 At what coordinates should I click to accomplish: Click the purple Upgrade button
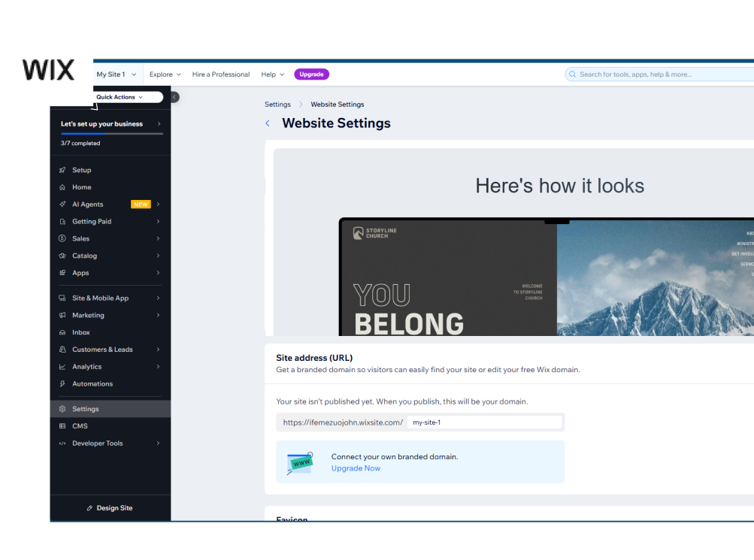pyautogui.click(x=312, y=74)
